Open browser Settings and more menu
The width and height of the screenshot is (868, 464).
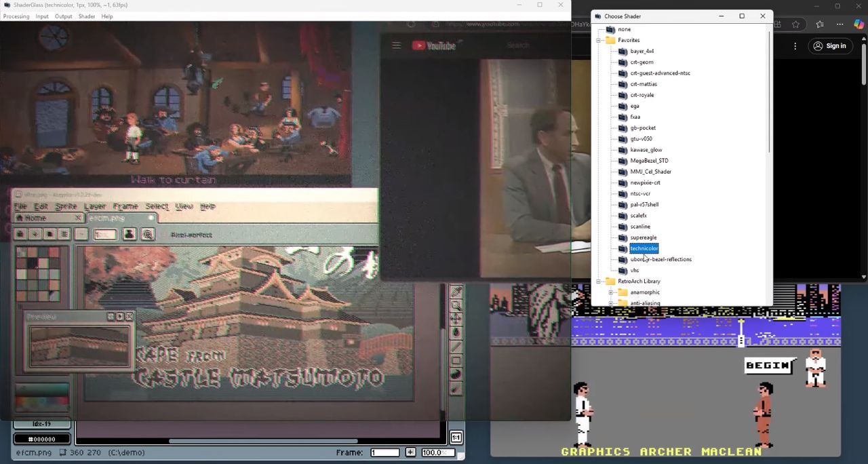[840, 24]
